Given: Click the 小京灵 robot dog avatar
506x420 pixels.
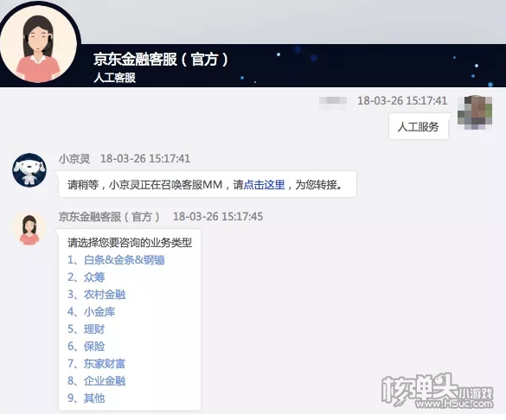Looking at the screenshot, I should point(29,170).
